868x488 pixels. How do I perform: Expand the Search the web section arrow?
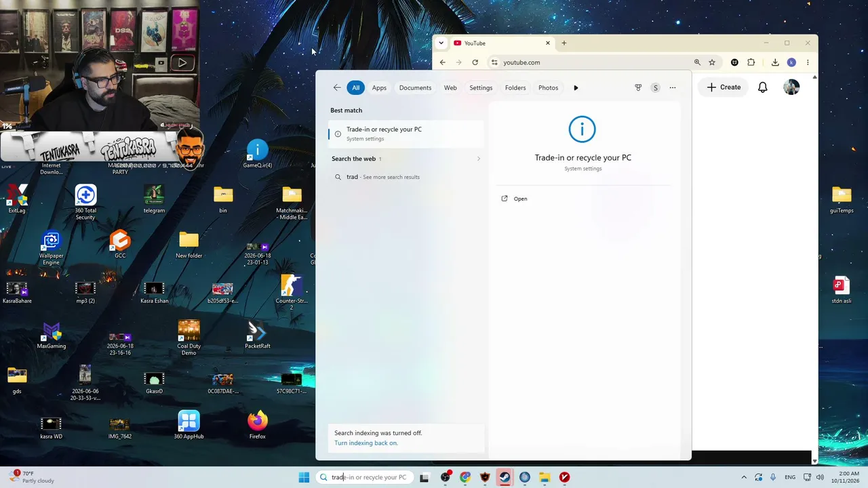478,159
